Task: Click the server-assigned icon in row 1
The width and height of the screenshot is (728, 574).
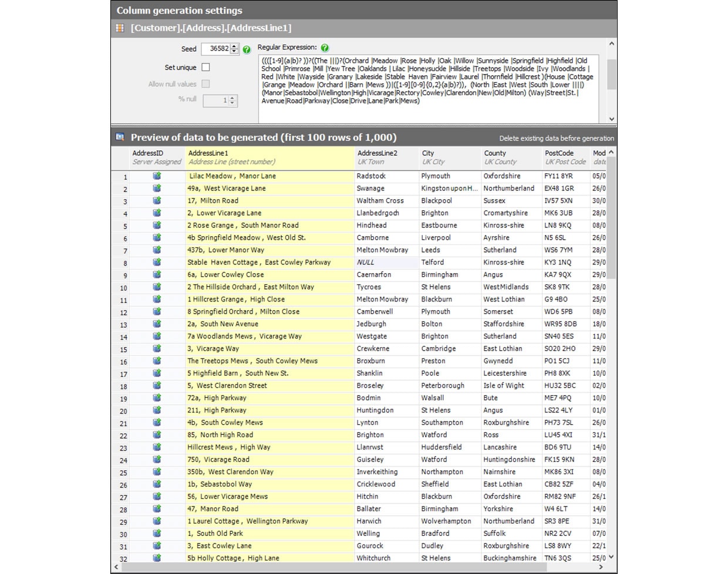Action: tap(157, 176)
